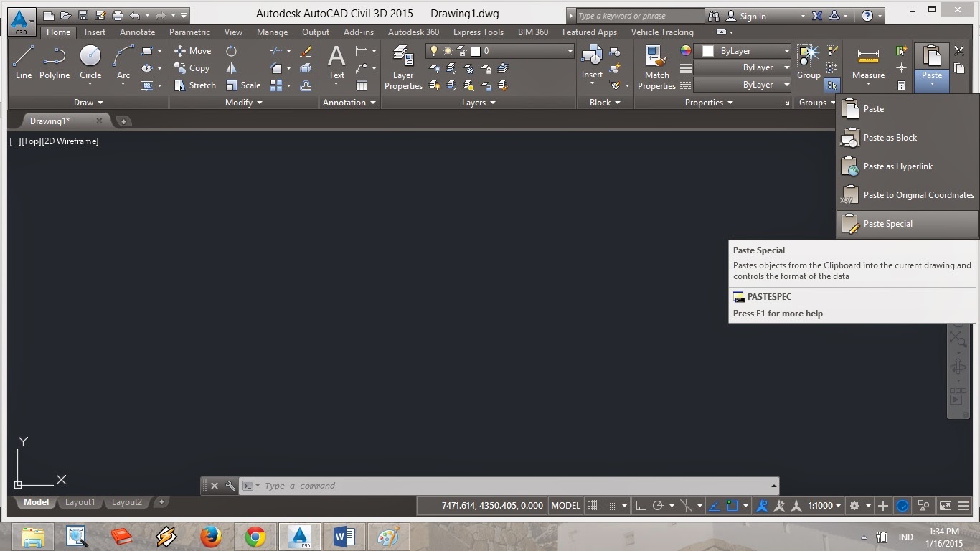Click the Rotate icon
The height and width of the screenshot is (551, 980).
click(x=231, y=51)
